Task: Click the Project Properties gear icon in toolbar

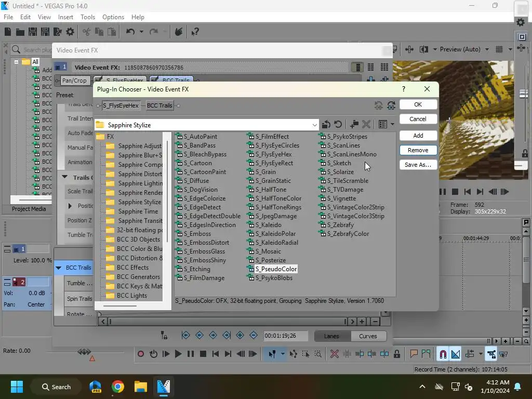Action: 70,32
